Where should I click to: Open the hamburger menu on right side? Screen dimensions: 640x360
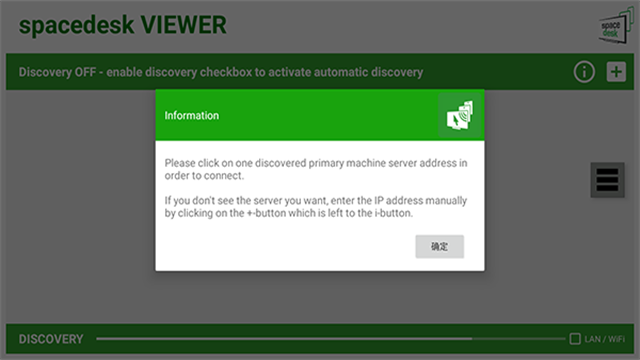(607, 180)
